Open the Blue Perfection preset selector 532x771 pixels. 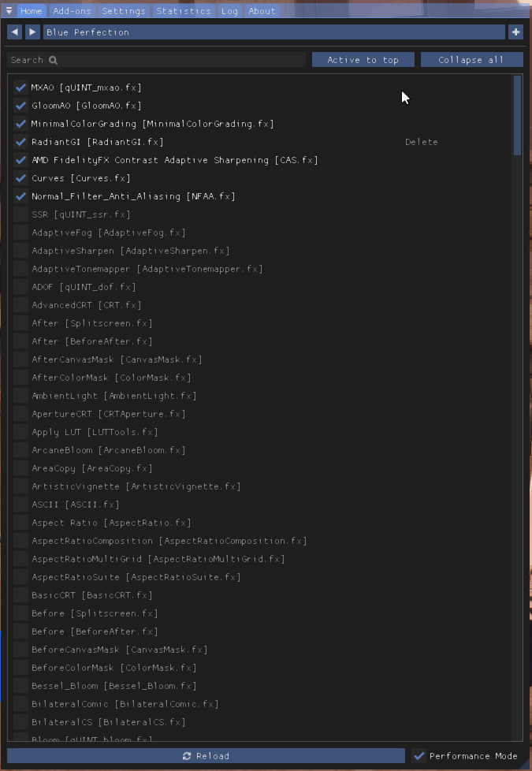pyautogui.click(x=273, y=32)
